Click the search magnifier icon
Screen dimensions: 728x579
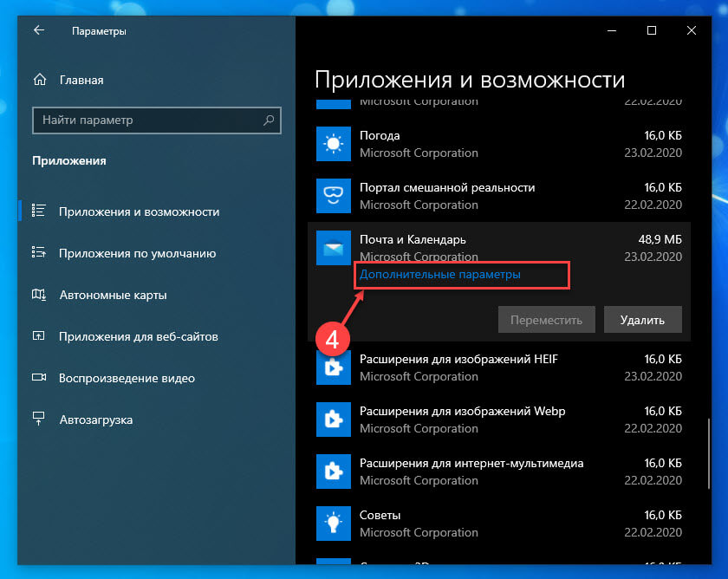(x=269, y=120)
